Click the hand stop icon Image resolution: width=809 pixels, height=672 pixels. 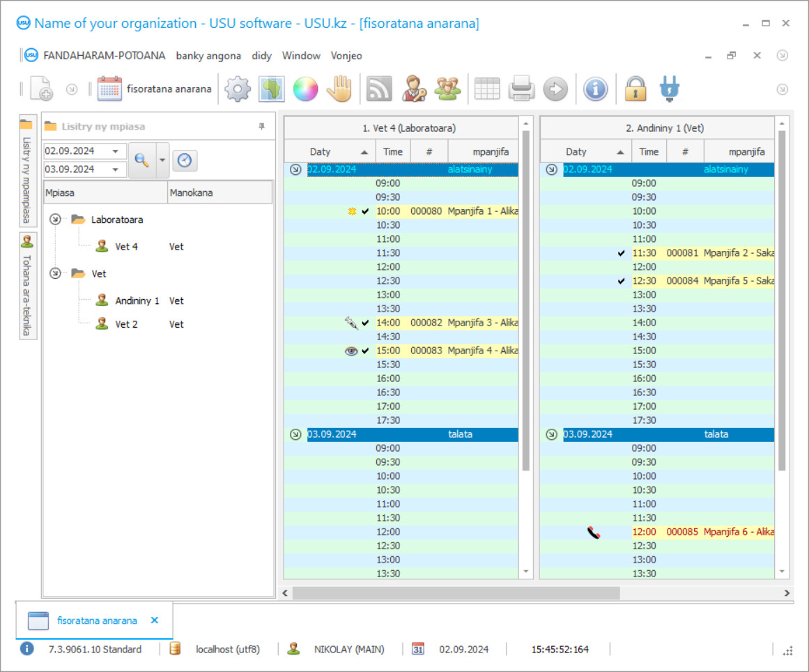tap(339, 89)
